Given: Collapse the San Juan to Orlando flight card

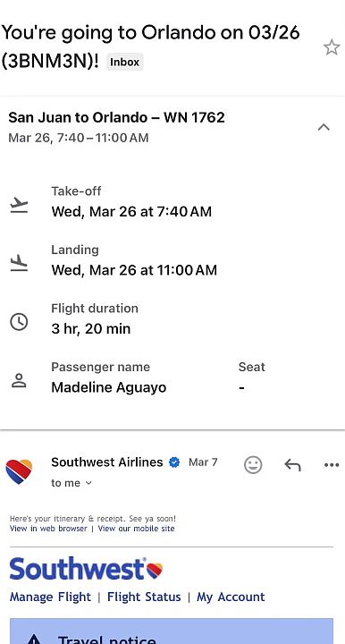Looking at the screenshot, I should click(x=324, y=127).
